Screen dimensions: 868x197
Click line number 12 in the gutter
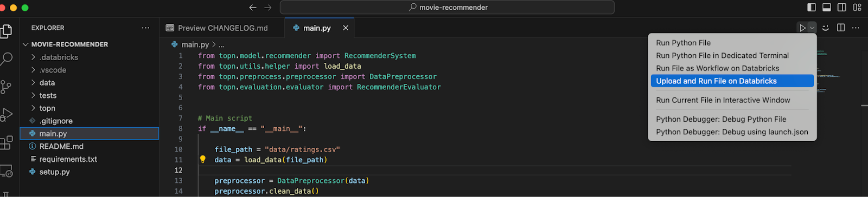[178, 170]
